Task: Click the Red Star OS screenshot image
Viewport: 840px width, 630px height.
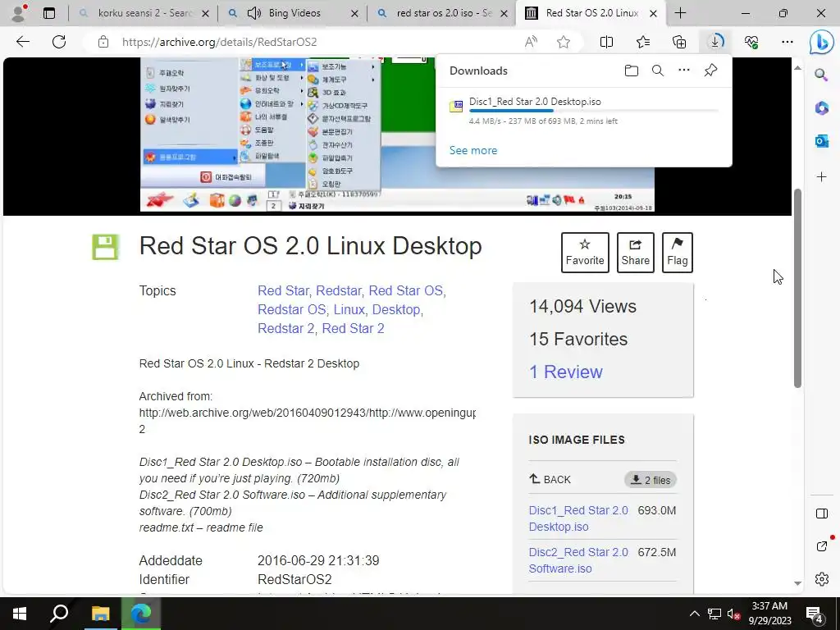Action: (x=397, y=134)
